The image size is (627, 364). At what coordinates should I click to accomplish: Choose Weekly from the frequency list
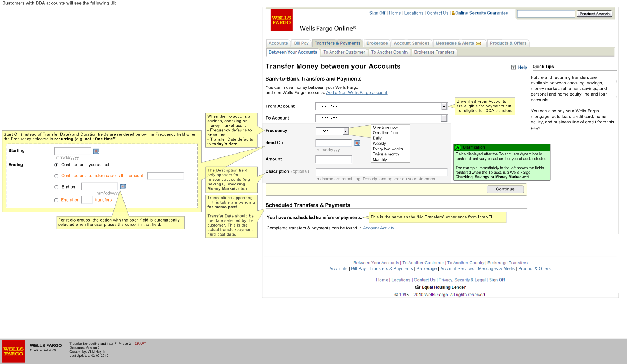(x=379, y=144)
